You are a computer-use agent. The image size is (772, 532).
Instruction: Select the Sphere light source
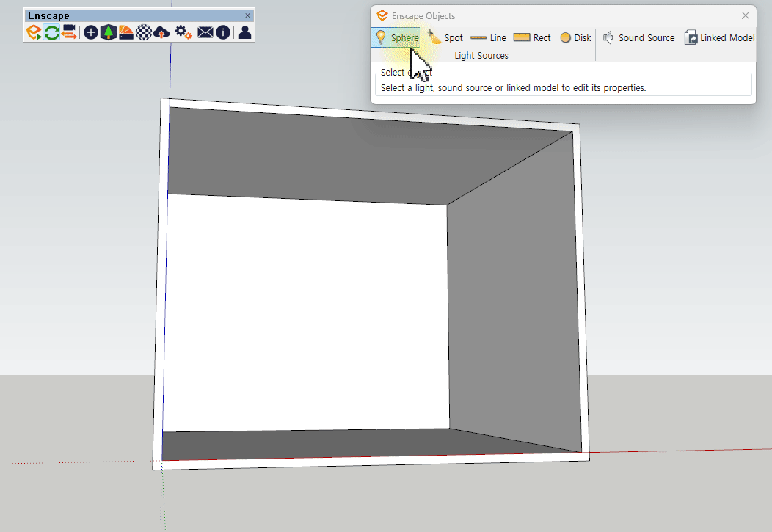point(396,37)
